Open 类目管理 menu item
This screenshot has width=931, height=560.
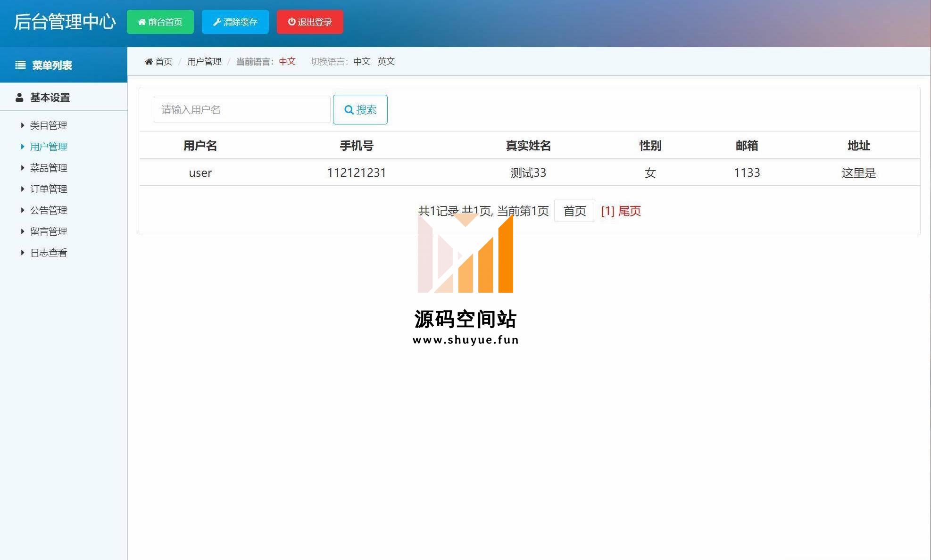[49, 125]
